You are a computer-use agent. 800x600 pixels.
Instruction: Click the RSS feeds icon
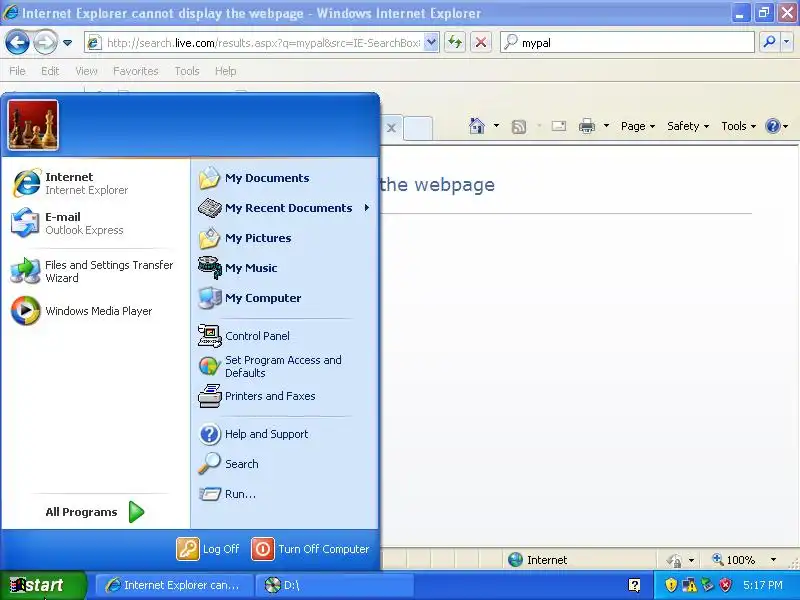tap(518, 126)
